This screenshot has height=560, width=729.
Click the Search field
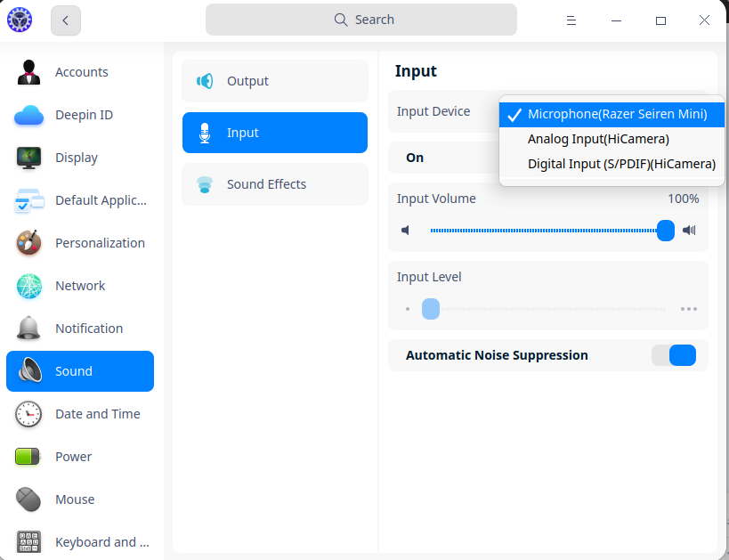tap(361, 20)
